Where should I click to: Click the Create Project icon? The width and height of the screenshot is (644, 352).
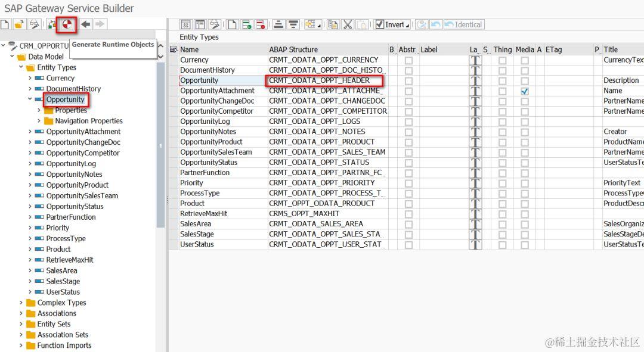click(5, 24)
